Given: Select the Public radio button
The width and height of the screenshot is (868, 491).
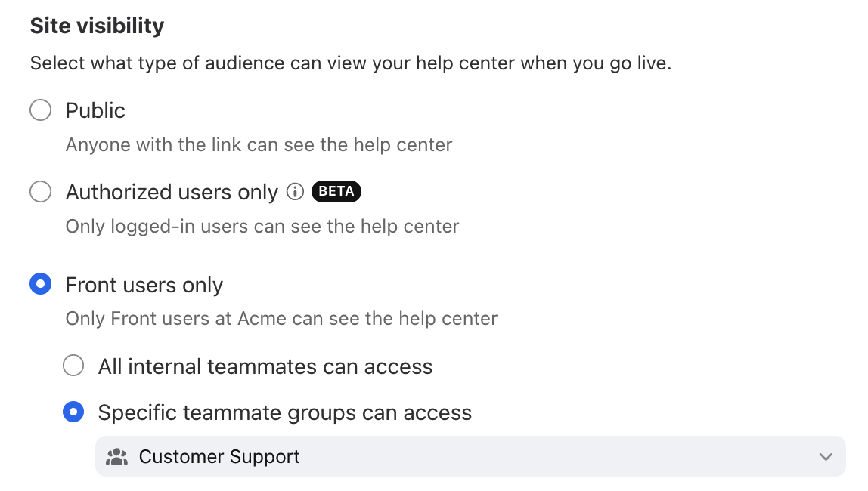Looking at the screenshot, I should 40,110.
